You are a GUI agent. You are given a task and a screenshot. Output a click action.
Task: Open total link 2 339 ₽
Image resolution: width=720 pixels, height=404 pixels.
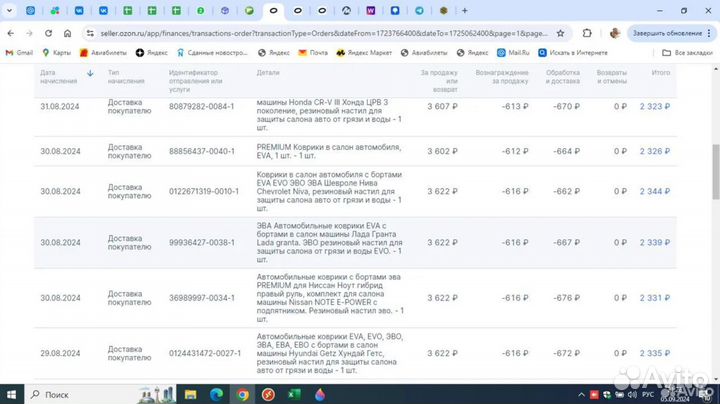[x=655, y=242]
